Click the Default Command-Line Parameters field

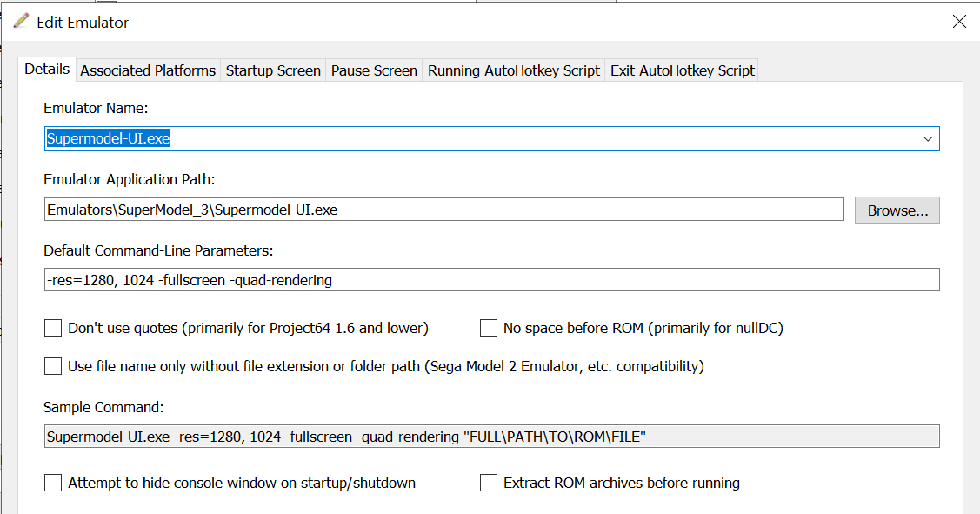(x=492, y=280)
